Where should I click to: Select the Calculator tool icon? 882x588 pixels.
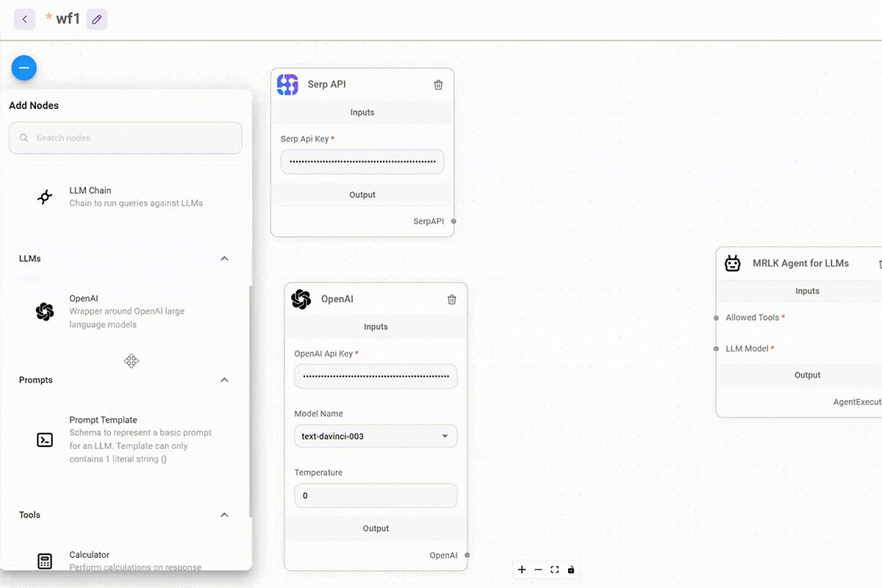[x=45, y=562]
